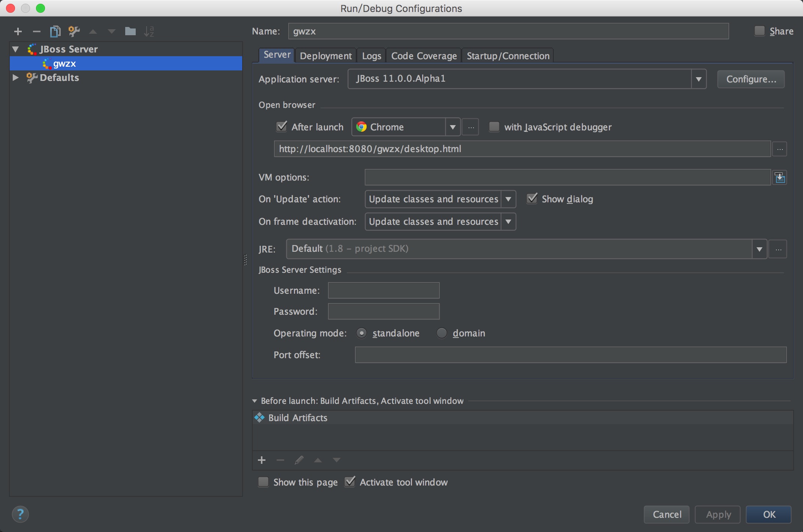803x532 pixels.
Task: Open JRE dropdown arrow
Action: [x=759, y=250]
